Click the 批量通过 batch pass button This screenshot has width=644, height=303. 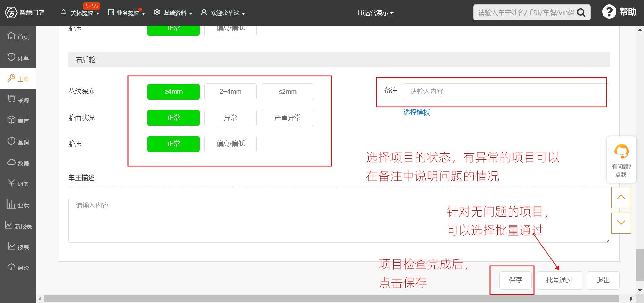tap(559, 280)
